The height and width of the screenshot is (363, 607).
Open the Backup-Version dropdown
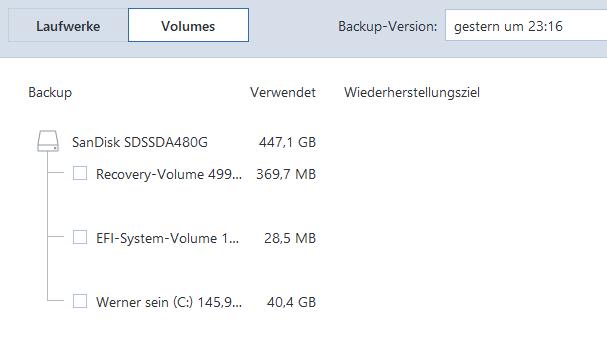526,26
